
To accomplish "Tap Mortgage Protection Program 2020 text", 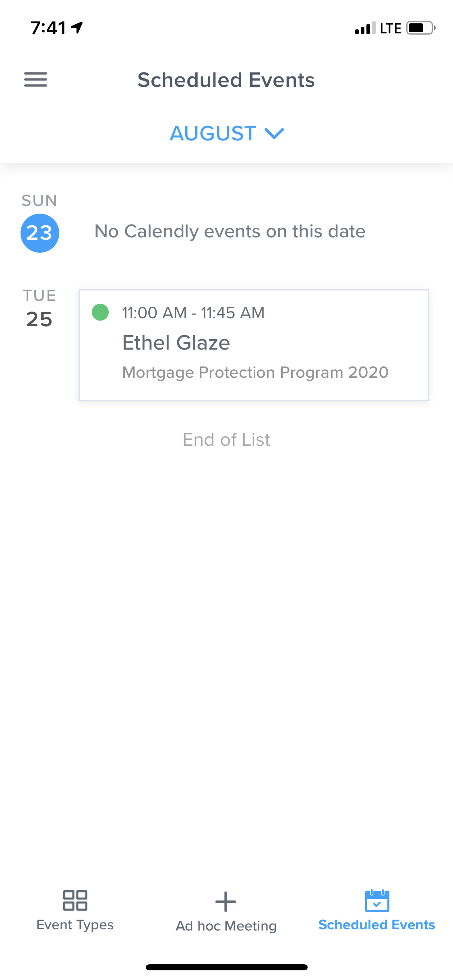I will click(x=255, y=373).
